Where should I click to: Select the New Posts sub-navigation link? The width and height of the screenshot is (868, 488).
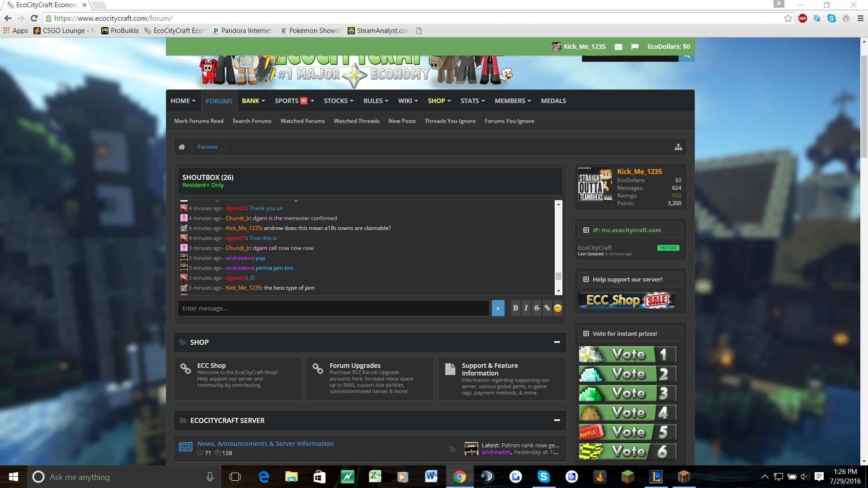click(x=402, y=121)
